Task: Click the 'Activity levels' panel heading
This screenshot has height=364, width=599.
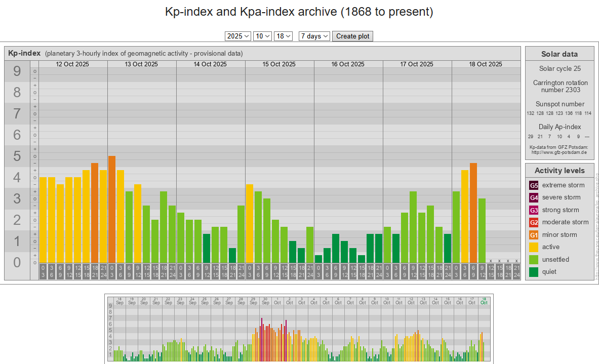Action: pyautogui.click(x=560, y=170)
